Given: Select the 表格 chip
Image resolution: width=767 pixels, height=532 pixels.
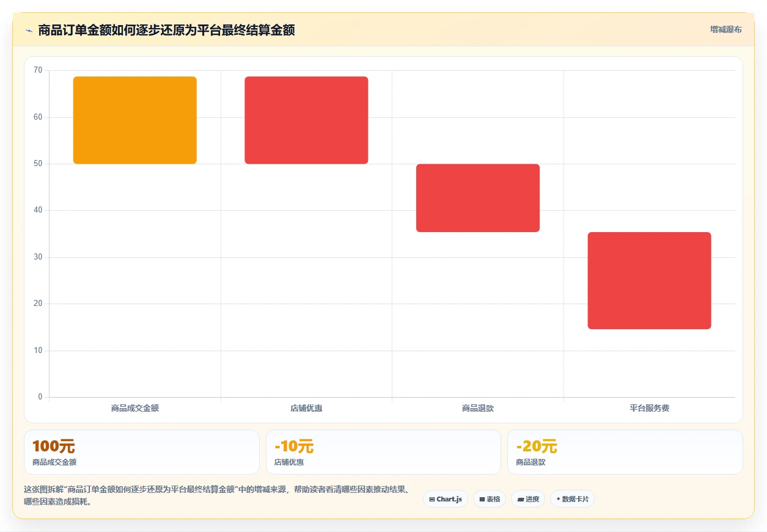Looking at the screenshot, I should [490, 499].
